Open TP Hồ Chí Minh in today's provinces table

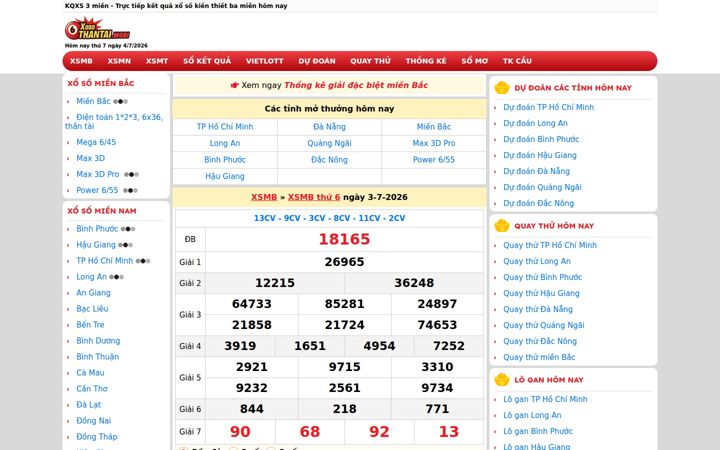(225, 127)
